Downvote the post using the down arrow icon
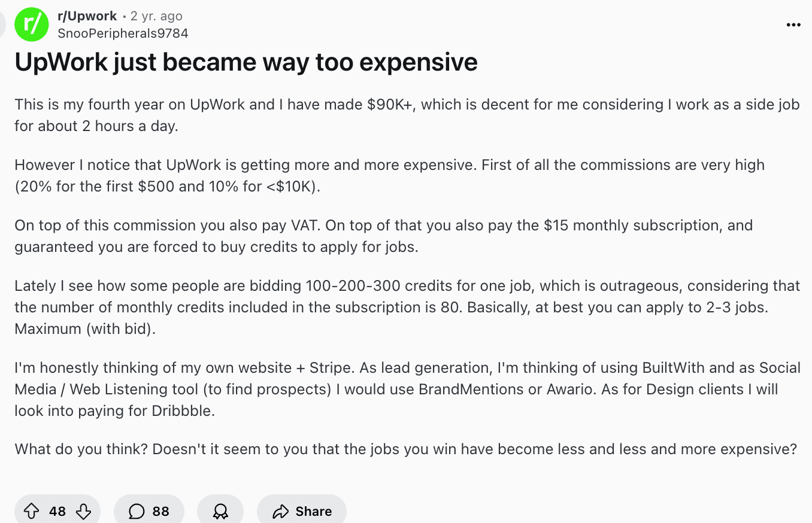Screen dimensions: 812x523 click(x=83, y=510)
